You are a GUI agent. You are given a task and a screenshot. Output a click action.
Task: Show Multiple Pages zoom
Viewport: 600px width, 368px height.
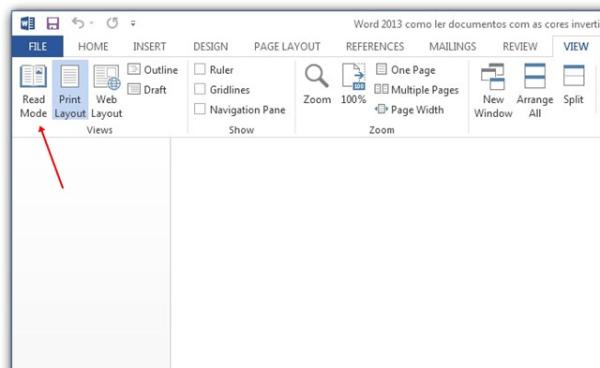416,90
